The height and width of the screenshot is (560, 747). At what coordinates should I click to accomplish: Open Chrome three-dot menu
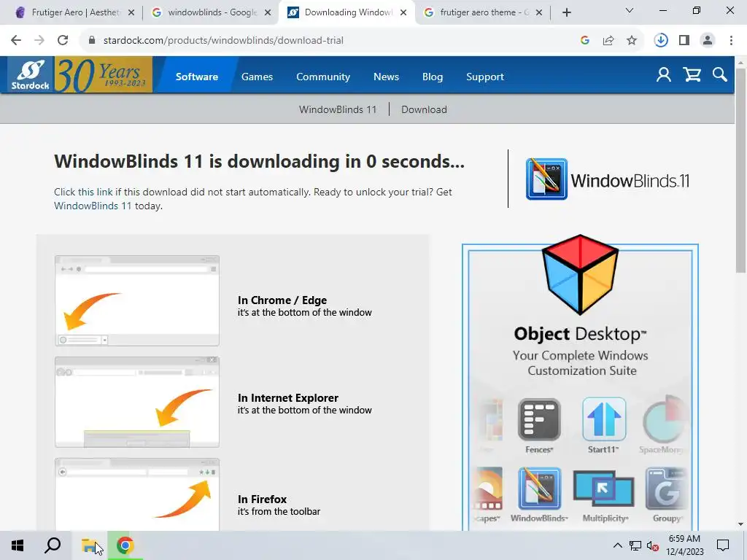pyautogui.click(x=731, y=41)
